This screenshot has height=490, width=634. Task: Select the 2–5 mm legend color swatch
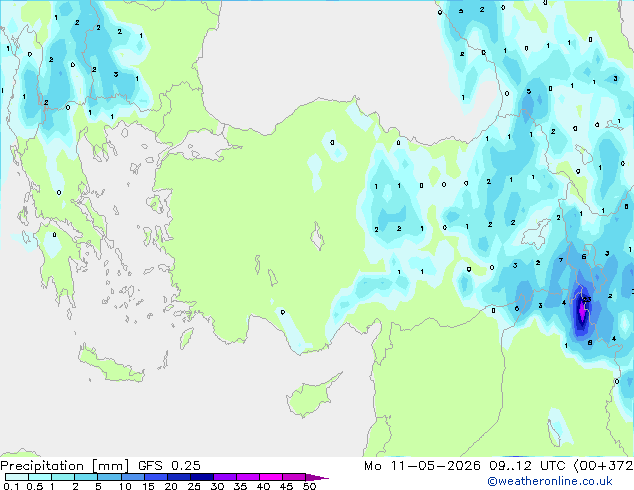(x=86, y=477)
